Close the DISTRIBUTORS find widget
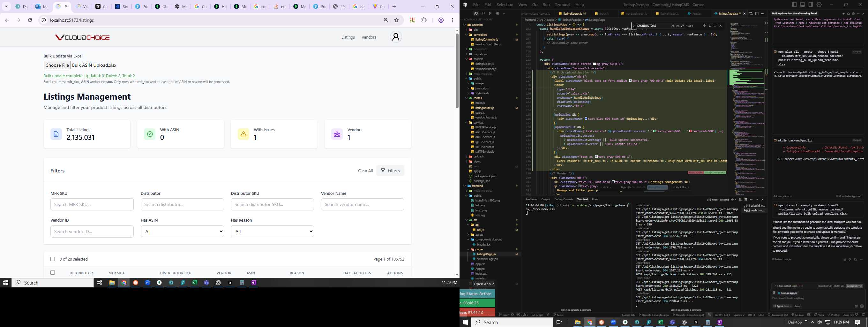 (721, 26)
